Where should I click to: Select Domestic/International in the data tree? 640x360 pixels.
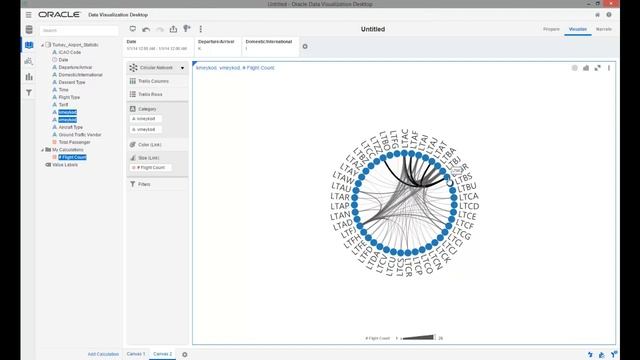click(80, 75)
